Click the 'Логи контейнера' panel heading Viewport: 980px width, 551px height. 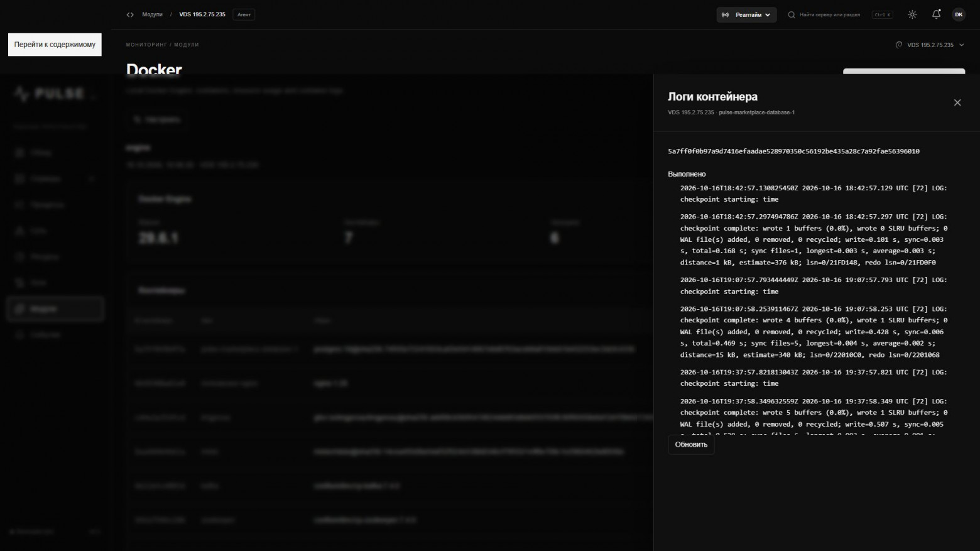(x=712, y=97)
